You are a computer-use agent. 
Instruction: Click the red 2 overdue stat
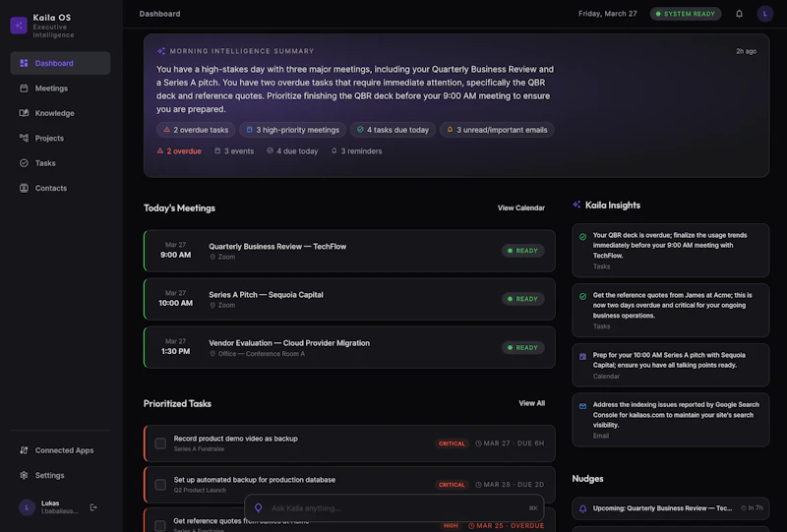[179, 151]
